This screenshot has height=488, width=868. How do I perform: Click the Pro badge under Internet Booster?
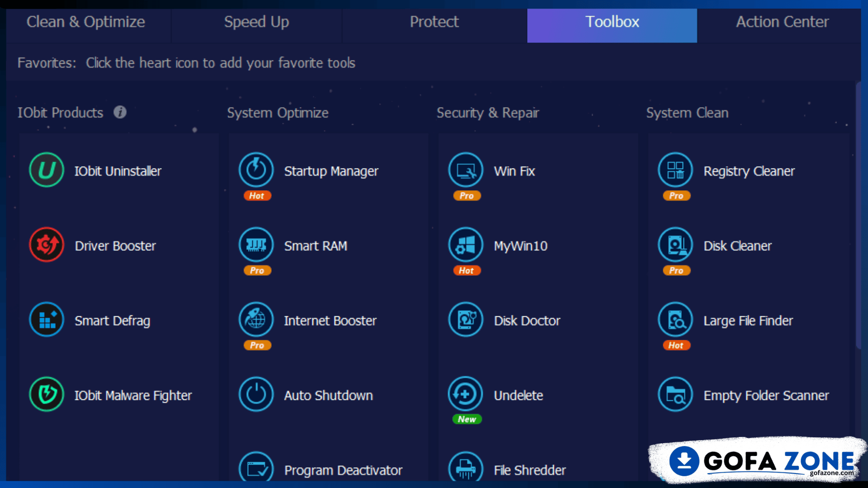coord(257,345)
